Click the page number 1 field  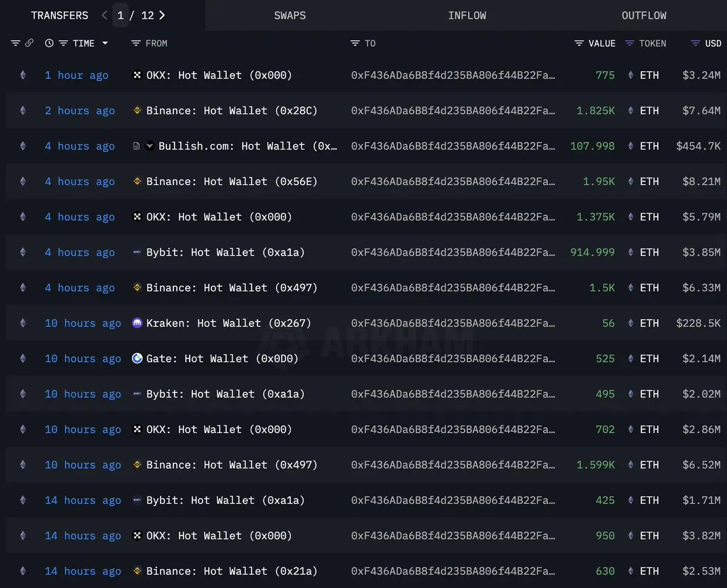(x=121, y=15)
